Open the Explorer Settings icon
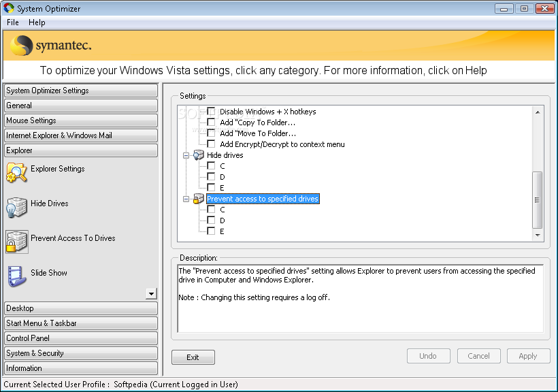This screenshot has width=558, height=392. click(x=16, y=173)
